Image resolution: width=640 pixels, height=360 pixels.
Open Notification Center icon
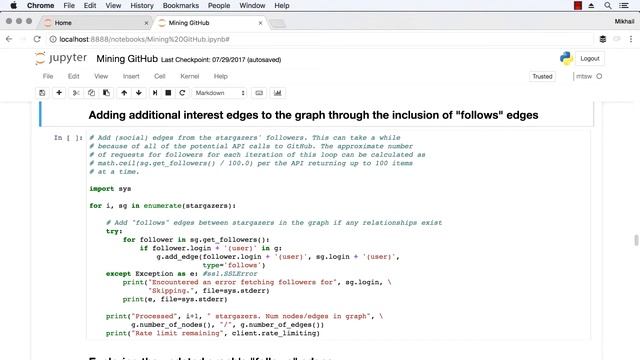(624, 6)
